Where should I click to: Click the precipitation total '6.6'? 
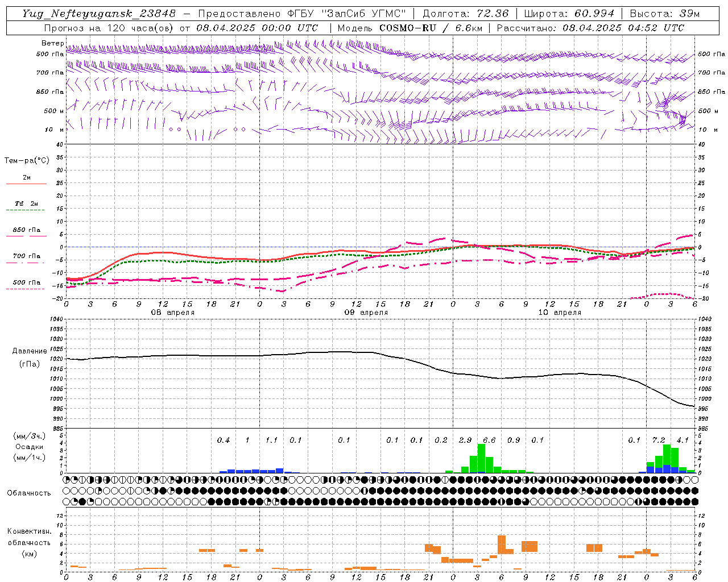[489, 440]
